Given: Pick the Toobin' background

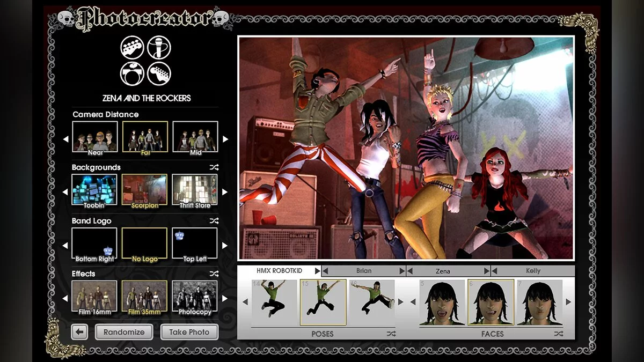Looking at the screenshot, I should 95,190.
